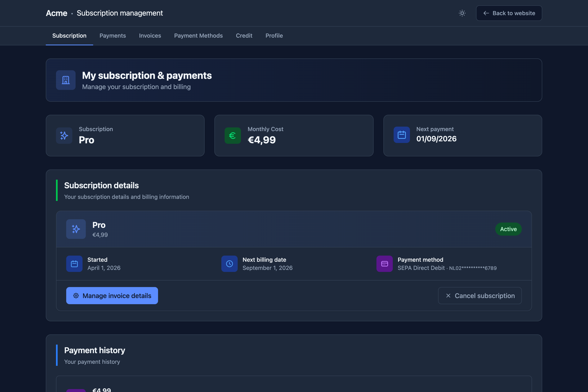Click the building icon in page header
Viewport: 588px width, 392px height.
coord(66,80)
